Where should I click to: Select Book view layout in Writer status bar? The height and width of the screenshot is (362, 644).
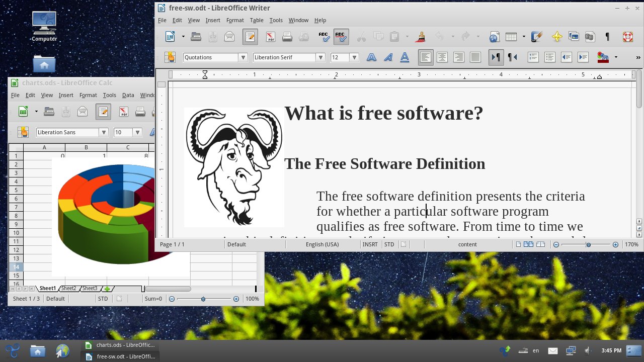click(x=540, y=244)
